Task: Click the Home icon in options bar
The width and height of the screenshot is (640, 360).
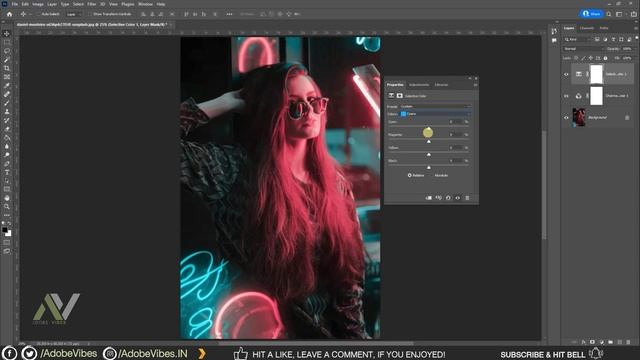Action: click(9, 14)
